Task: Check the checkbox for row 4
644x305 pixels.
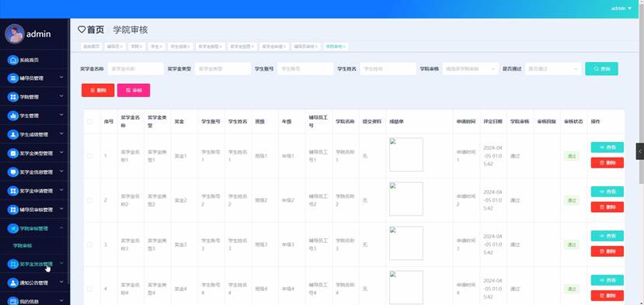Action: pyautogui.click(x=89, y=289)
